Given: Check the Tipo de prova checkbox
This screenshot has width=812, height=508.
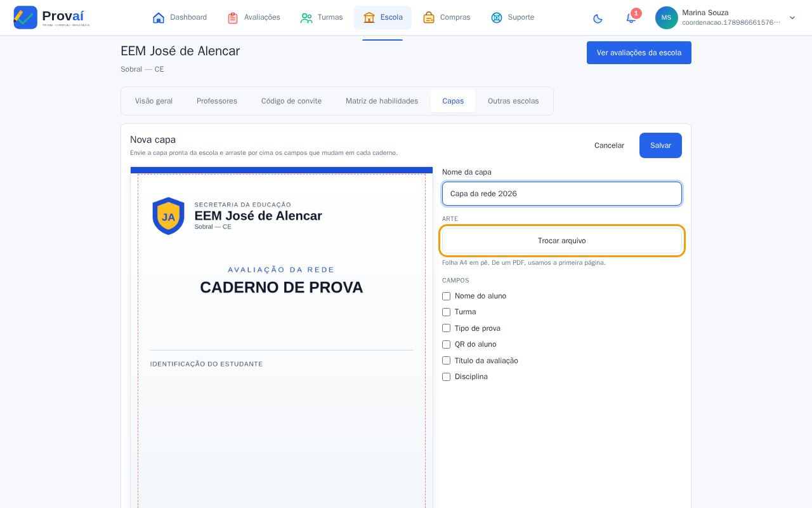Looking at the screenshot, I should coord(446,328).
